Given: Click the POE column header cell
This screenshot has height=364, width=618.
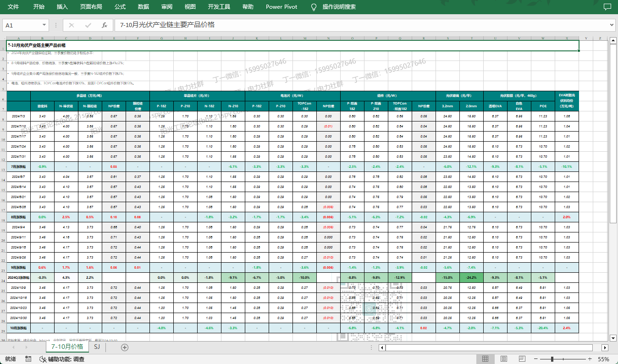Looking at the screenshot, I should coord(543,106).
